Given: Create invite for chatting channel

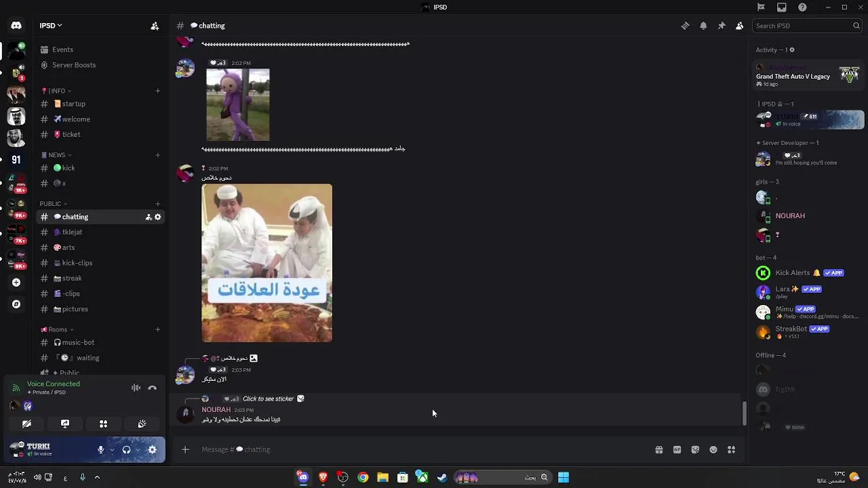Looking at the screenshot, I should [x=148, y=217].
